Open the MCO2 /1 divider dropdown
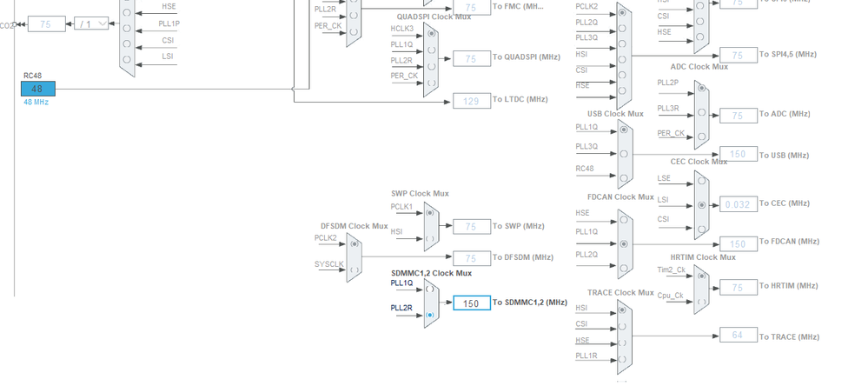 click(90, 24)
